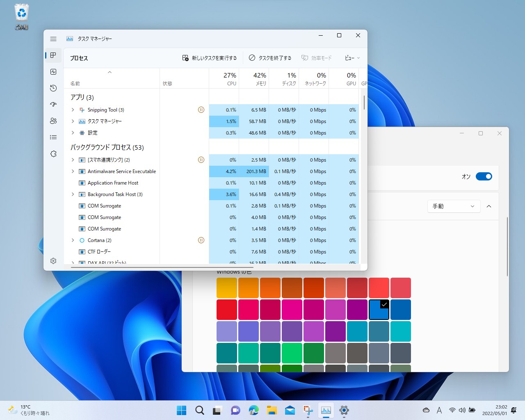Toggle the オン switch in Settings window
525x420 pixels.
click(484, 176)
